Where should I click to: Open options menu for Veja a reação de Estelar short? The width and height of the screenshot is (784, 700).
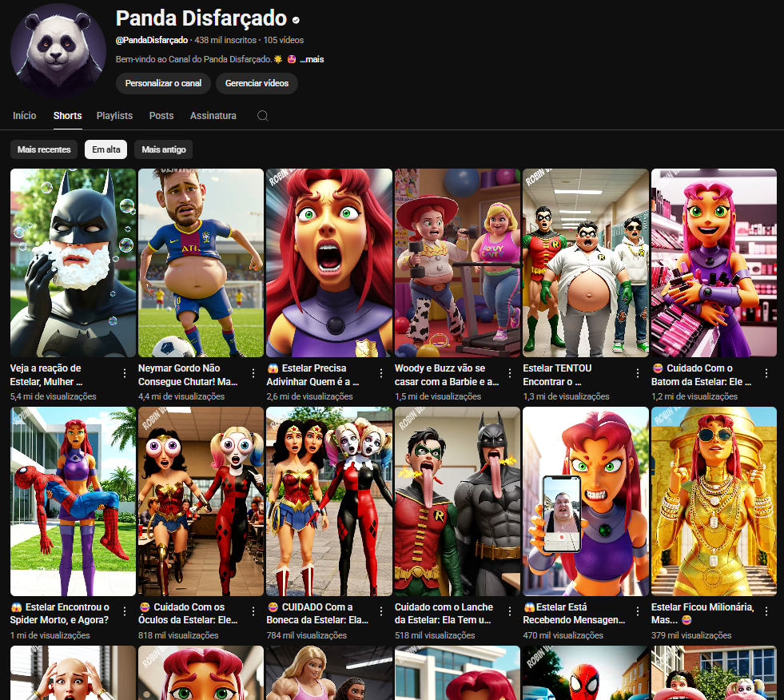pyautogui.click(x=125, y=373)
